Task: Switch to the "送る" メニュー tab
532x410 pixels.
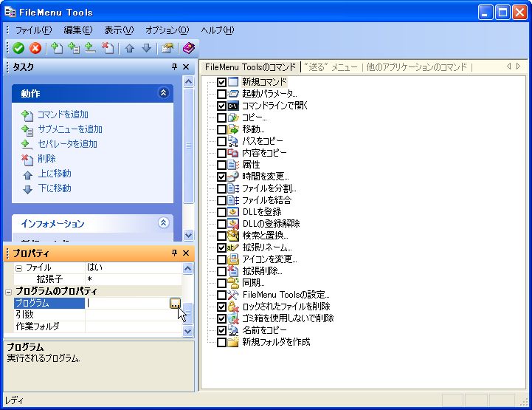Action: pos(331,67)
